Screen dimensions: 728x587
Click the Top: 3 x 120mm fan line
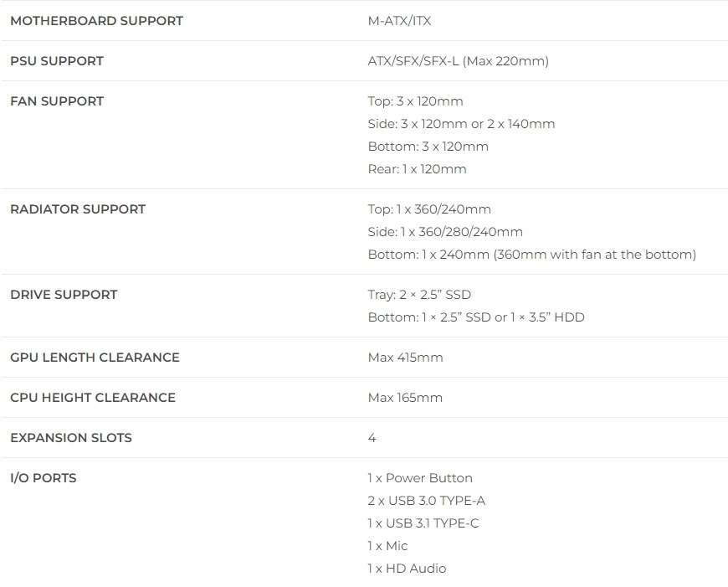pos(415,101)
